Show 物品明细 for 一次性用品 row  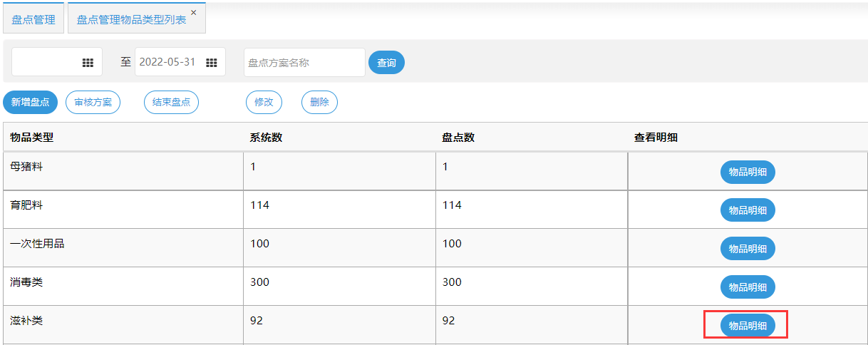(x=748, y=249)
